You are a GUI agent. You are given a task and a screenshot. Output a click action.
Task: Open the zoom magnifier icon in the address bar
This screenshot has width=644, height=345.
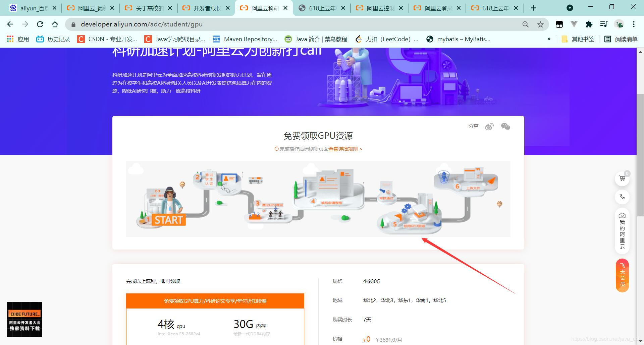pos(525,24)
